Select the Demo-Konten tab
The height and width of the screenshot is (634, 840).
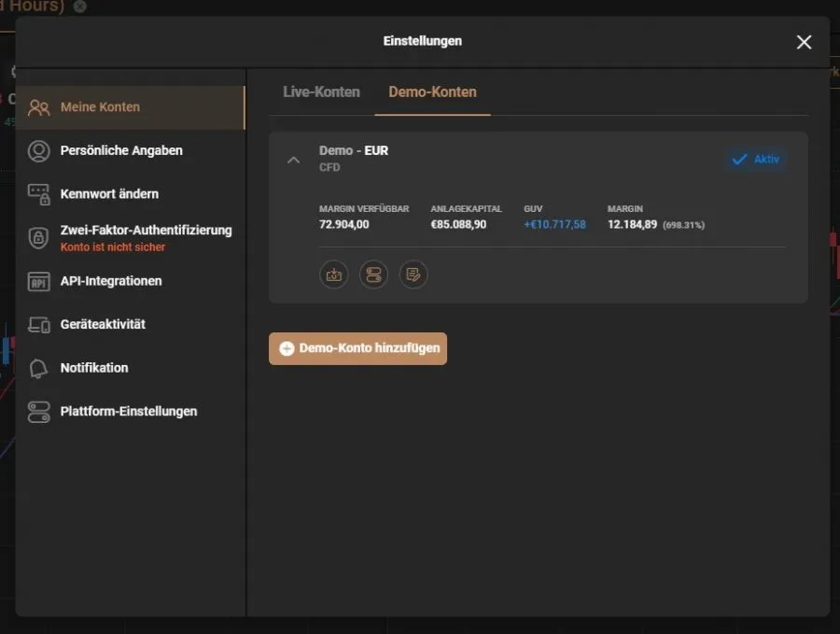coord(432,92)
